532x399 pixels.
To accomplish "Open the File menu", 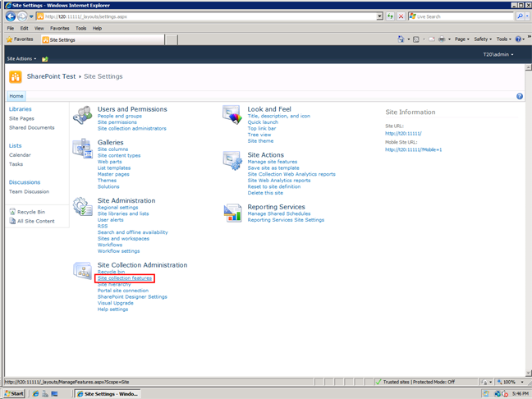I will click(x=11, y=28).
